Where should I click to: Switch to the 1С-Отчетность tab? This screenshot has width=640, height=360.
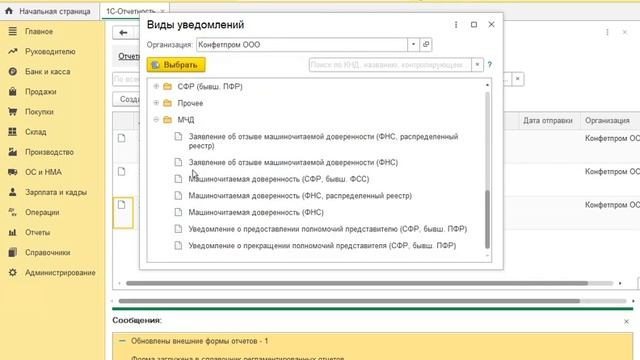point(130,11)
